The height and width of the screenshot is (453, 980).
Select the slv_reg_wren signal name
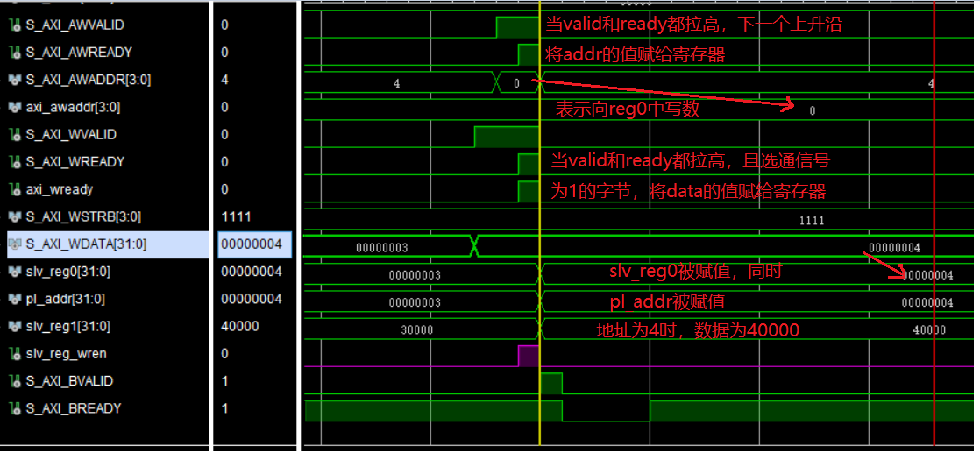tap(67, 354)
